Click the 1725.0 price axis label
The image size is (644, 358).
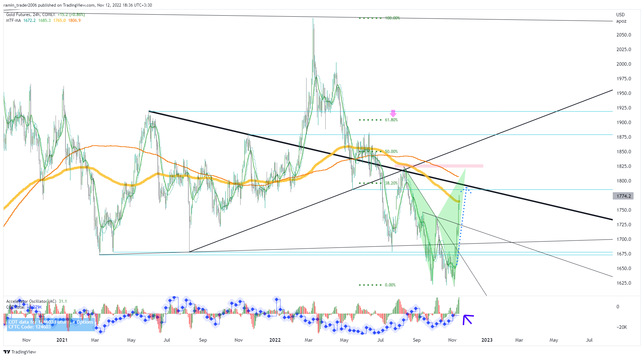[x=624, y=225]
